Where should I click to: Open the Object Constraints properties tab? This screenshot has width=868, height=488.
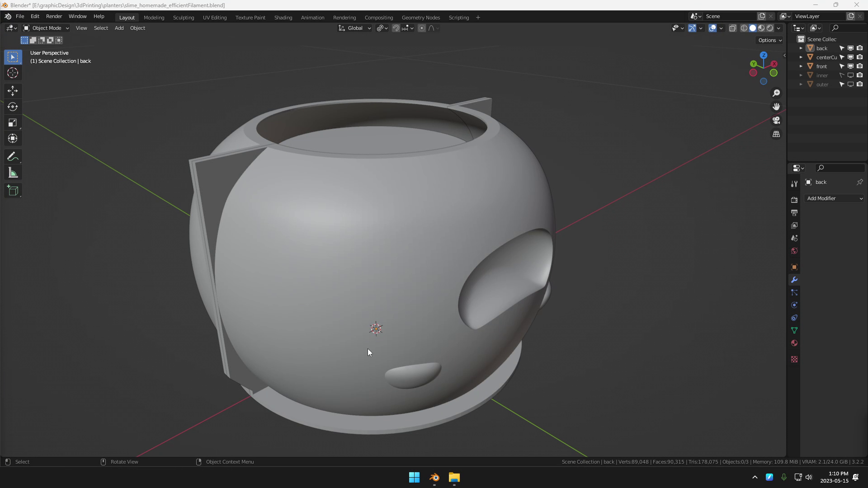[794, 318]
